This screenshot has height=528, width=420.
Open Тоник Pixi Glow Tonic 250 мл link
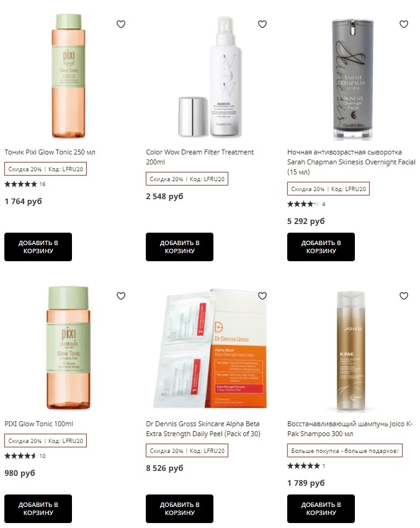click(50, 152)
